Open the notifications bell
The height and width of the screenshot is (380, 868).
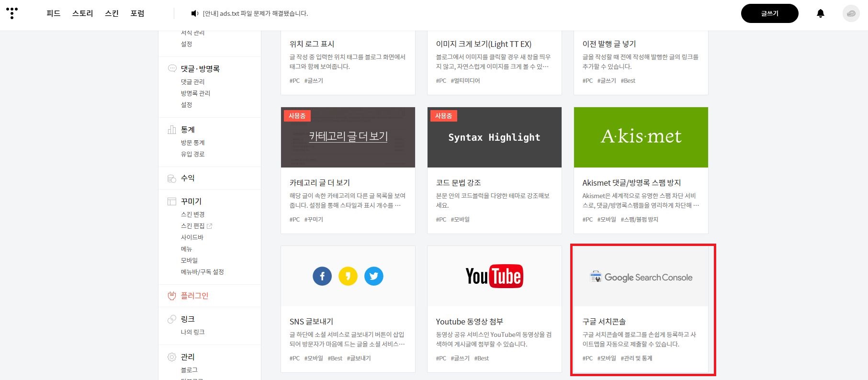pos(820,13)
